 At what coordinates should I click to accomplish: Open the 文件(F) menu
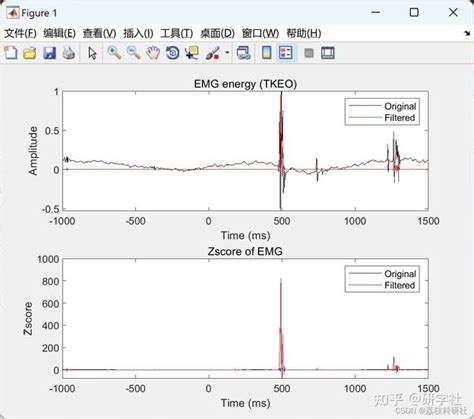(20, 33)
